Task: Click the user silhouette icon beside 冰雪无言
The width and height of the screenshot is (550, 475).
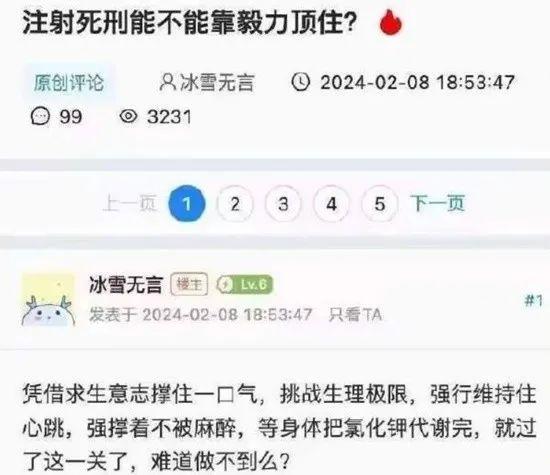Action: point(167,82)
